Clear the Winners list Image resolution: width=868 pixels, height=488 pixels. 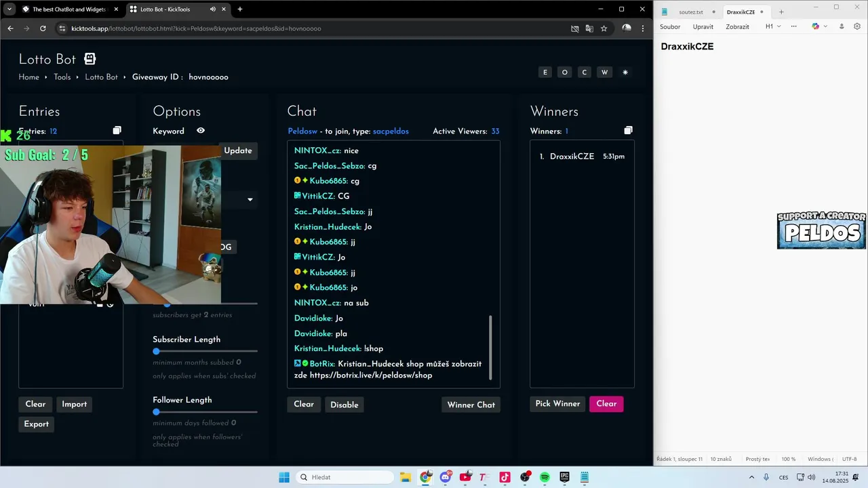point(606,404)
